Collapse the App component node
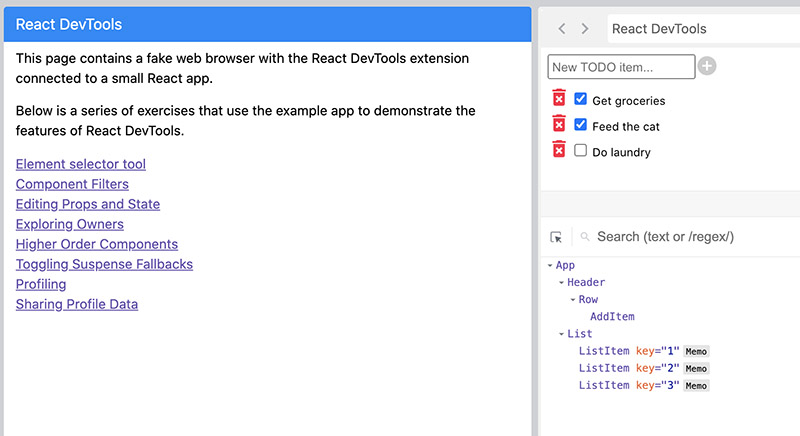The width and height of the screenshot is (800, 436). point(550,266)
